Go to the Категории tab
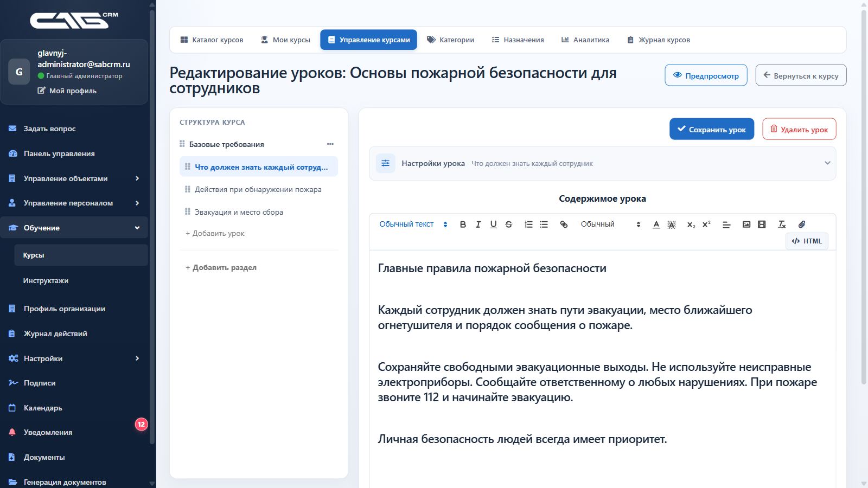This screenshot has width=868, height=488. [450, 40]
